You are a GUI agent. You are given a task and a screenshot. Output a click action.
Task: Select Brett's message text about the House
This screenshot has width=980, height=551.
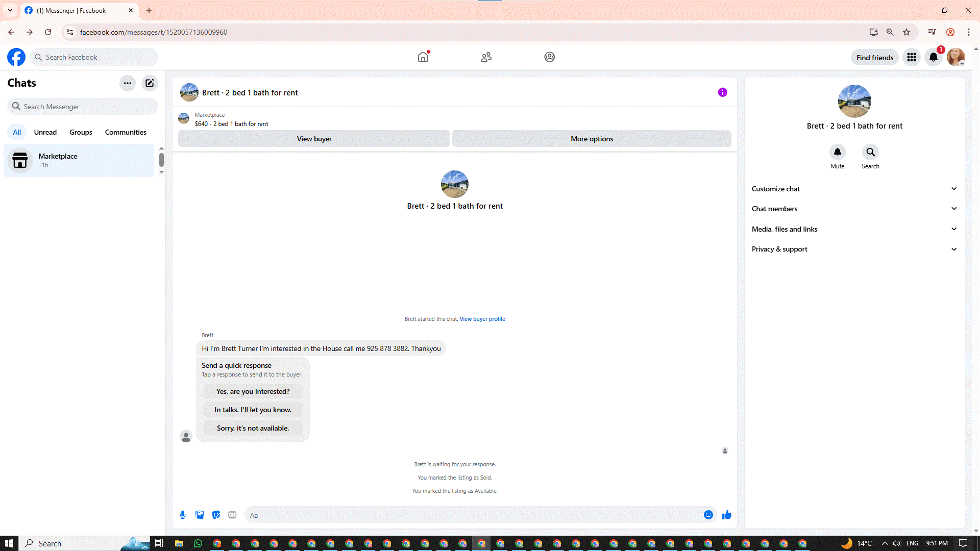[321, 348]
